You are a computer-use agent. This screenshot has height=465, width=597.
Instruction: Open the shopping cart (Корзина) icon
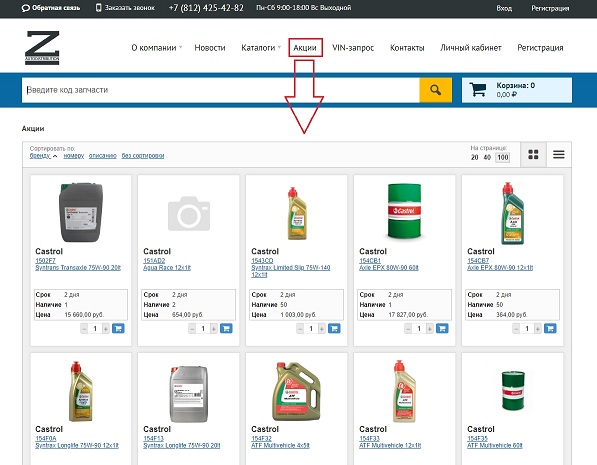(x=477, y=90)
